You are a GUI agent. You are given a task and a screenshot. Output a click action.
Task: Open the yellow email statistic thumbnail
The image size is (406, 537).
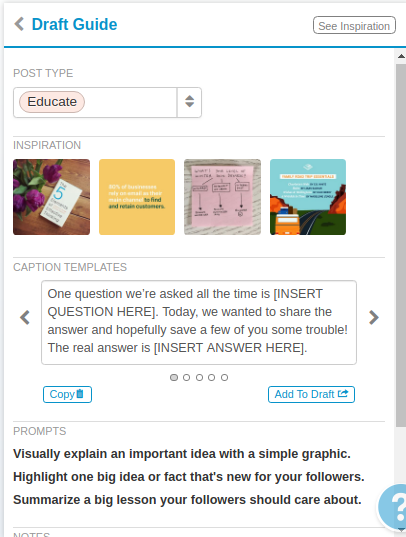[137, 197]
